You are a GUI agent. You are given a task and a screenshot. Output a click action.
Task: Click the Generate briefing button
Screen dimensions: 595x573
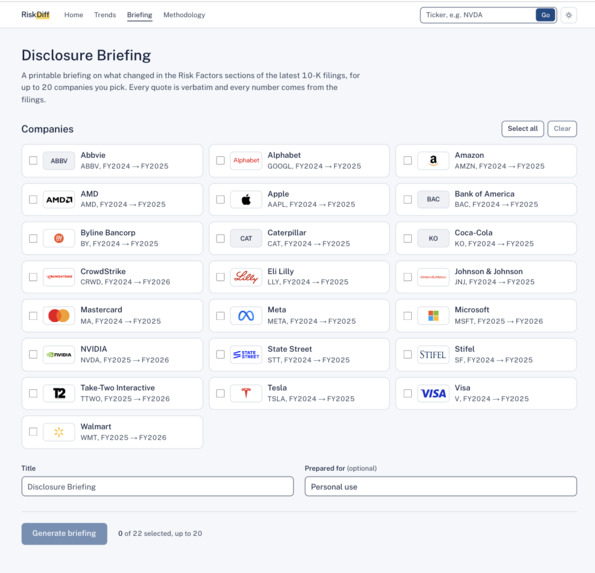[64, 534]
